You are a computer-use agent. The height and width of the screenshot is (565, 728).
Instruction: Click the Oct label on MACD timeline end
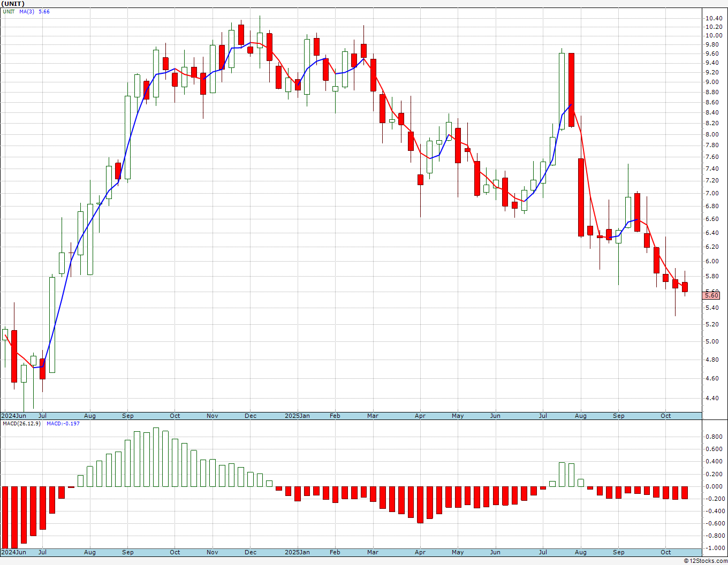coord(666,552)
